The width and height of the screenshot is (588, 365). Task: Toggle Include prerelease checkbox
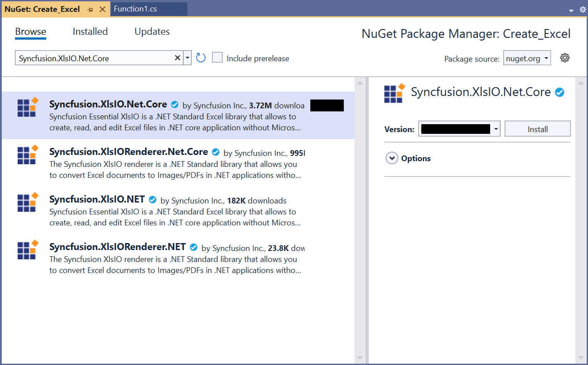tap(217, 58)
